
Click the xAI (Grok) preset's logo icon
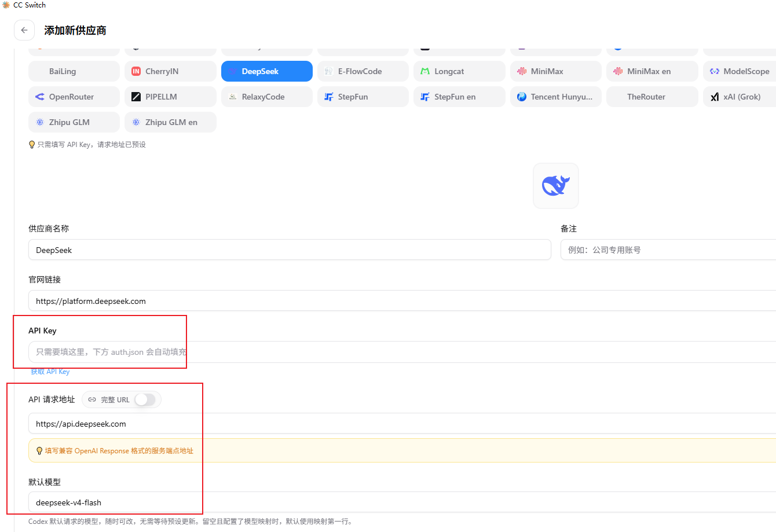tap(715, 97)
